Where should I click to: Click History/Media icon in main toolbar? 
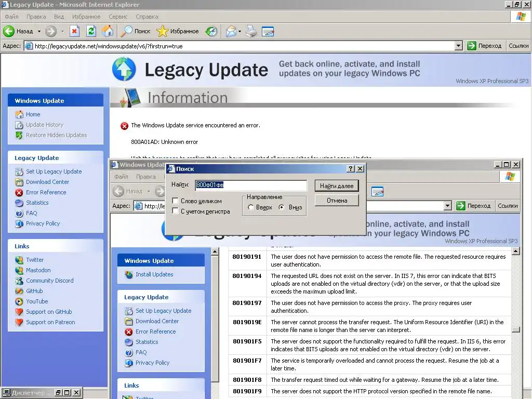(211, 31)
